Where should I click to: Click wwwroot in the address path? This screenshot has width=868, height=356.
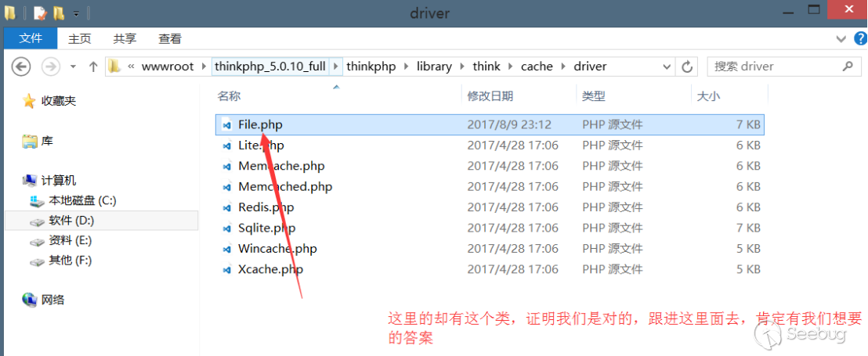[168, 67]
